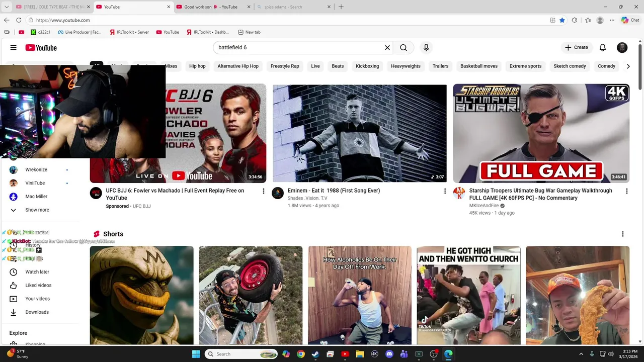644x362 pixels.
Task: Go to the YouTube logo home link
Action: [x=41, y=48]
